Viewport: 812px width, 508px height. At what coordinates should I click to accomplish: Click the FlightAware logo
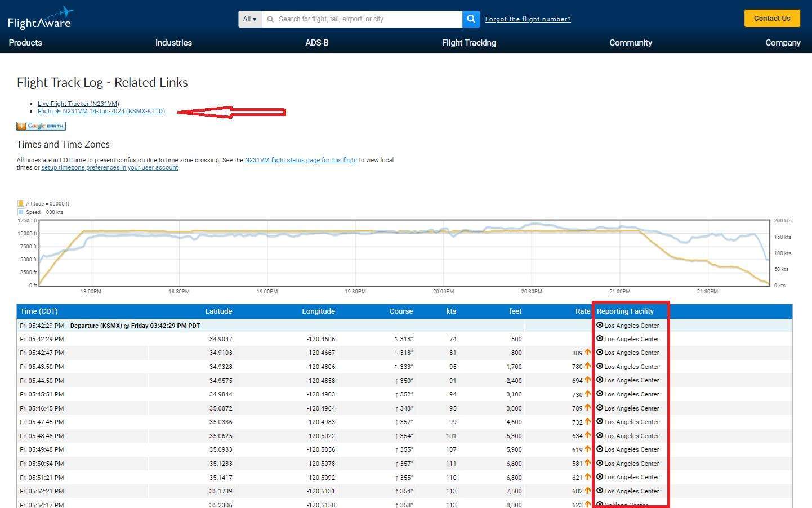41,18
